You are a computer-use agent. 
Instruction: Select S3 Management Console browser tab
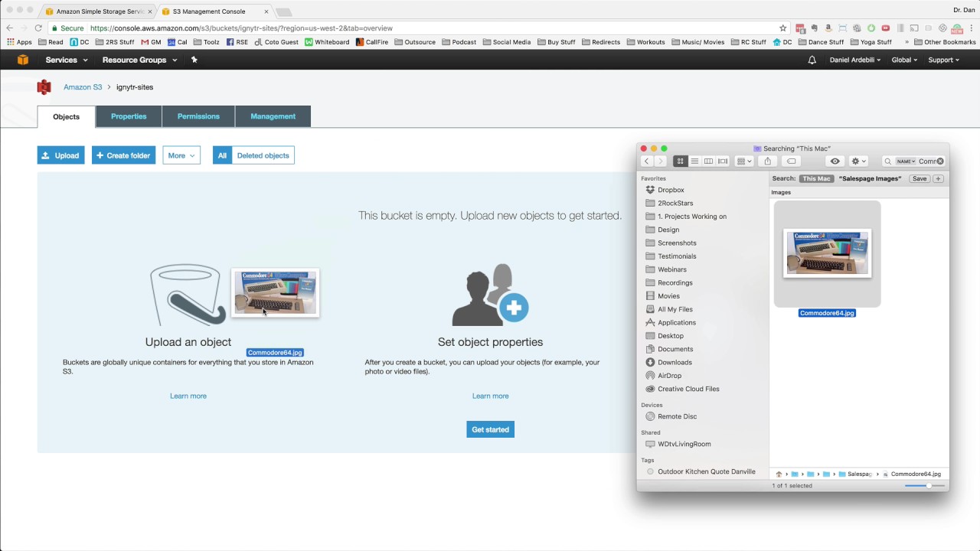[214, 11]
